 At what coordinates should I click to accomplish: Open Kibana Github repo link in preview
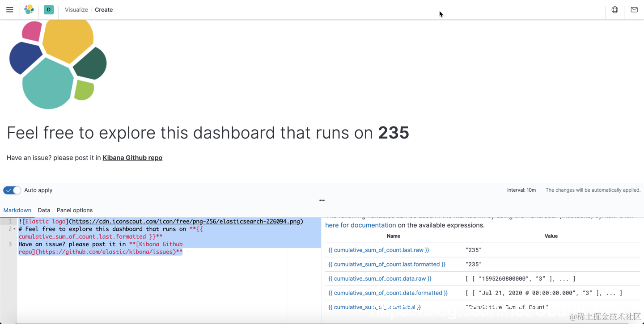pos(132,158)
